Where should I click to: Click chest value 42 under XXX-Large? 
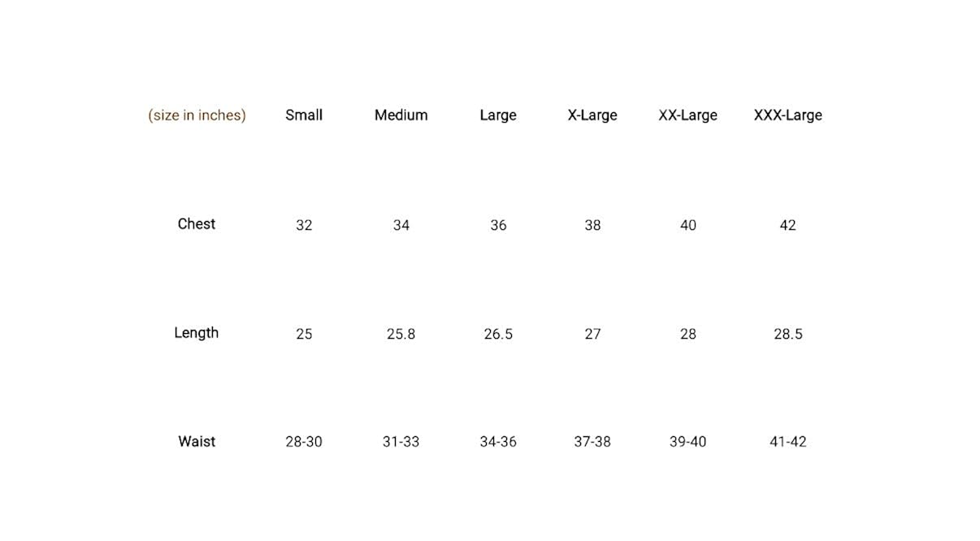(787, 225)
